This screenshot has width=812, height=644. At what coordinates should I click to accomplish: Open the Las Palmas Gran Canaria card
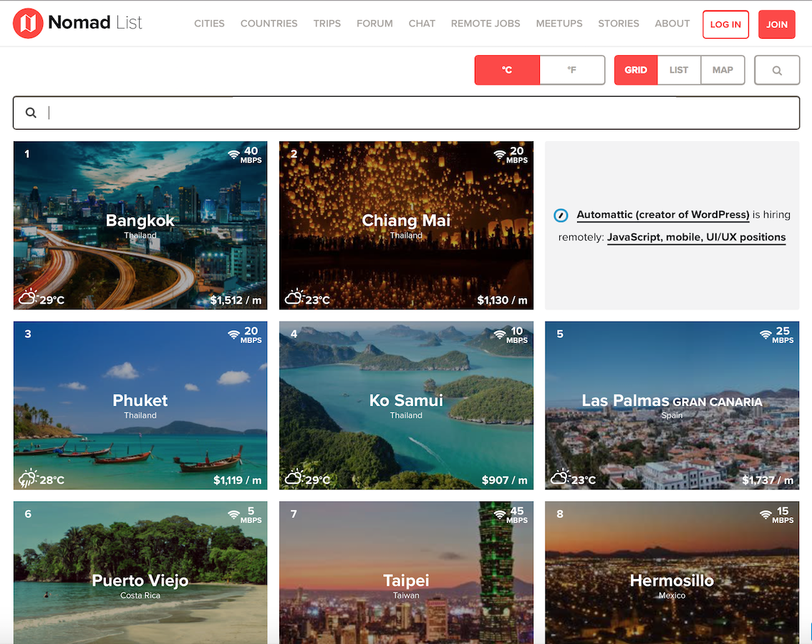[x=672, y=405]
